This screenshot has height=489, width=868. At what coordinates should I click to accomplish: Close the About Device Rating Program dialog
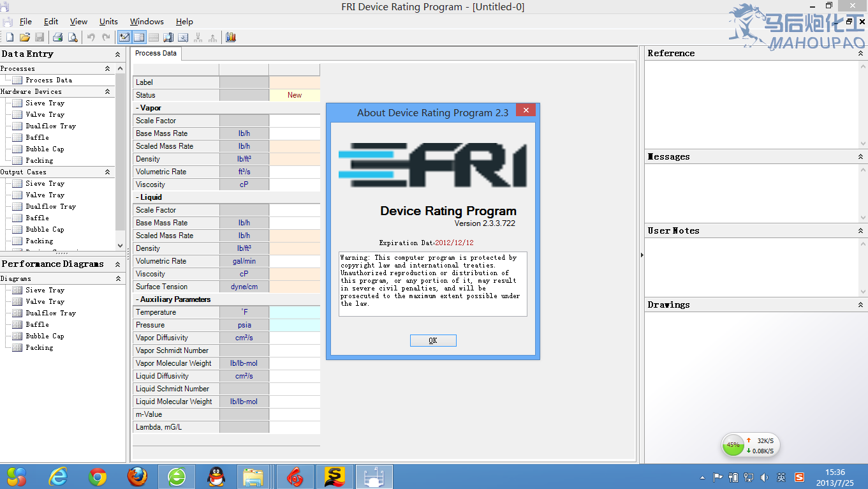tap(526, 110)
